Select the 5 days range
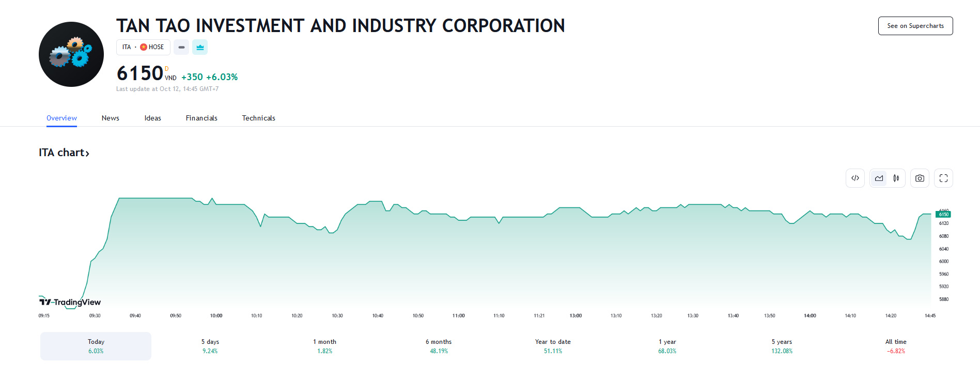Image resolution: width=980 pixels, height=378 pixels. (210, 346)
